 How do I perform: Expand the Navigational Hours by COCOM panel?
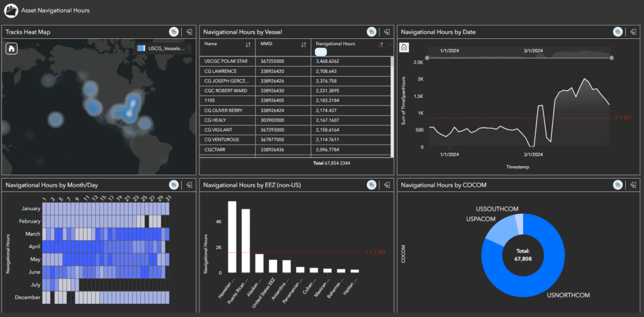pyautogui.click(x=633, y=185)
